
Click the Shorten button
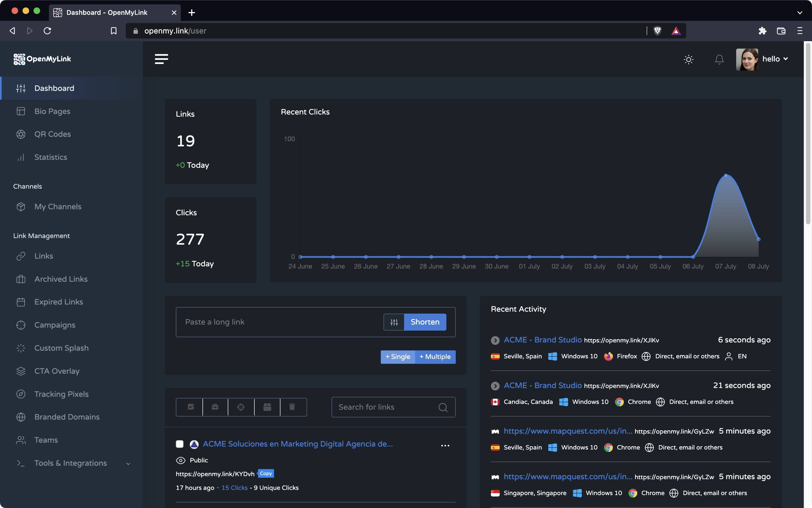click(x=425, y=322)
